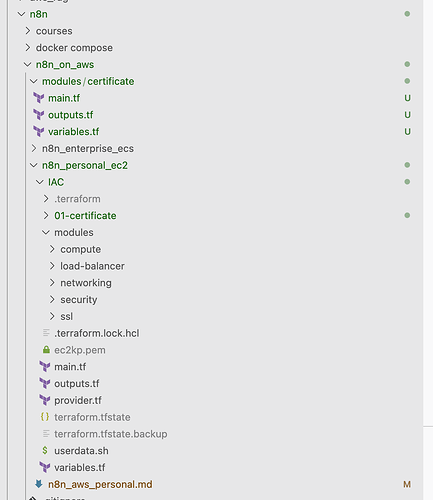Collapse the IAC folder chevron
433x500 pixels.
40,182
